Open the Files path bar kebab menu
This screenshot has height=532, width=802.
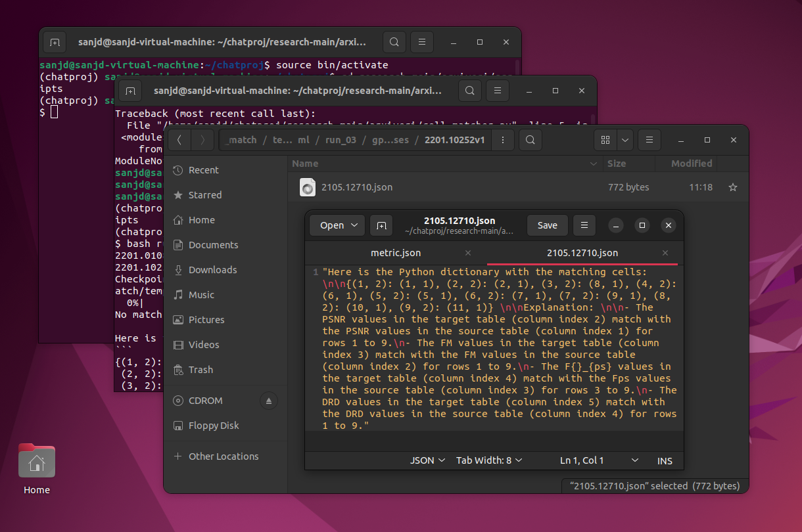click(x=503, y=140)
